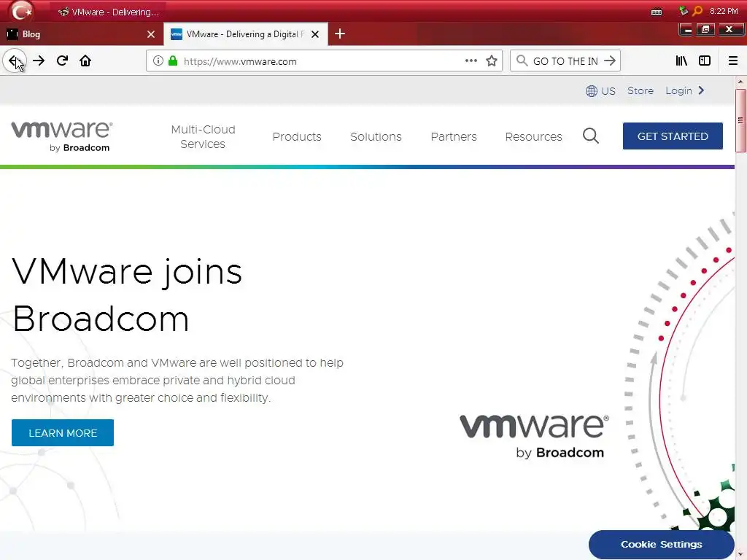This screenshot has width=747, height=560.
Task: Open the Library bookshelf icon
Action: point(681,61)
